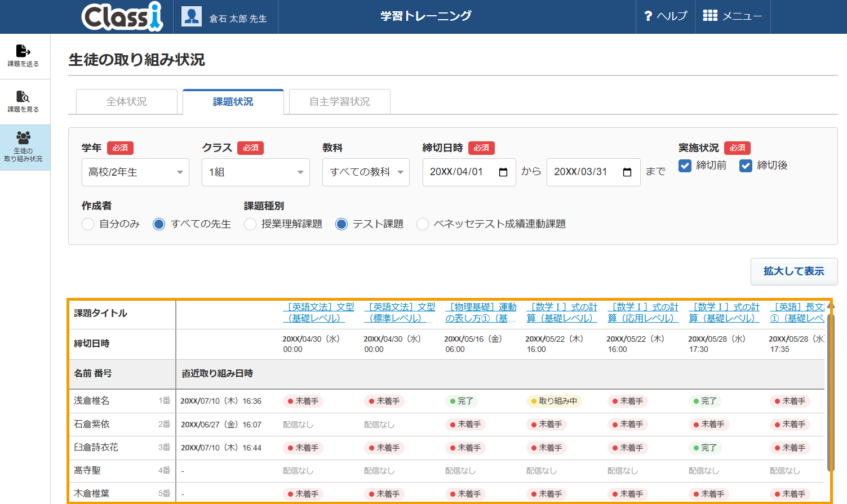Image resolution: width=847 pixels, height=504 pixels.
Task: Select ベネッセテスト成績連動課題 radio button
Action: (423, 224)
